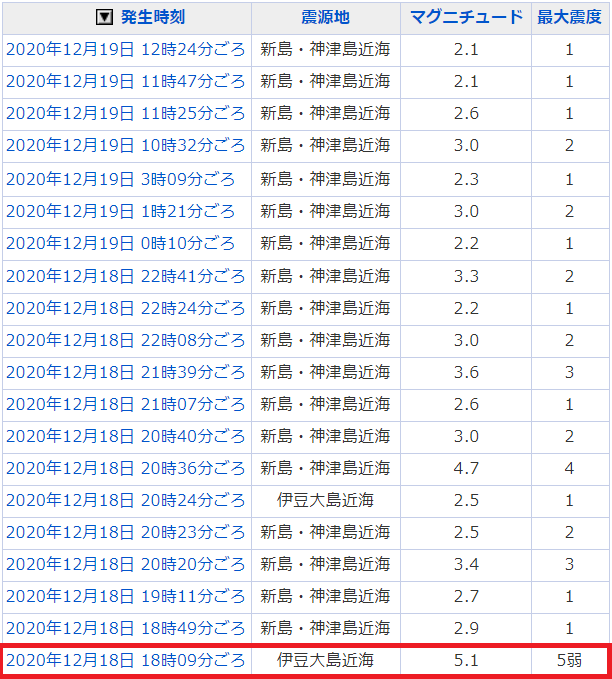Screen dimensions: 612x679
Task: Open 2020年12月19日 1時21分ごろ earthquake entry
Action: (x=120, y=211)
